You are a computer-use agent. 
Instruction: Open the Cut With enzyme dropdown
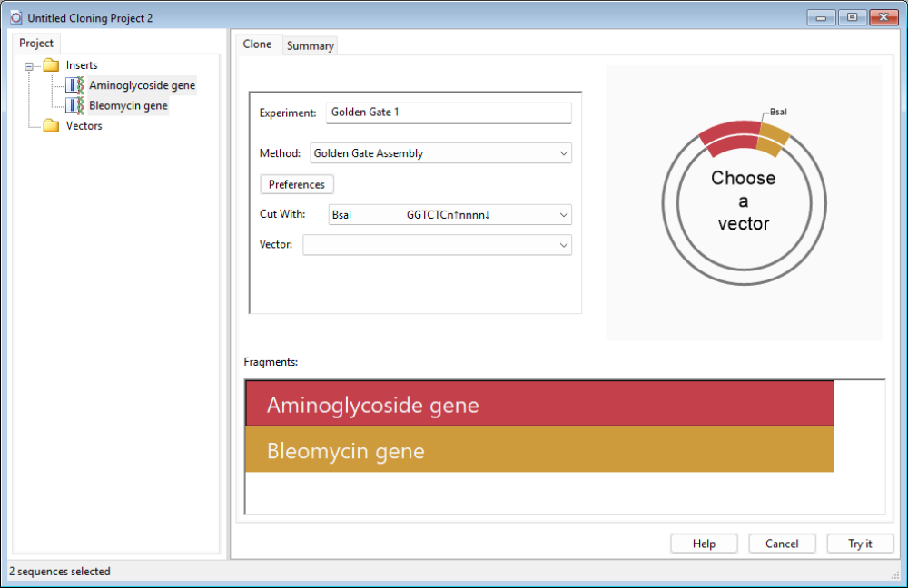(450, 215)
